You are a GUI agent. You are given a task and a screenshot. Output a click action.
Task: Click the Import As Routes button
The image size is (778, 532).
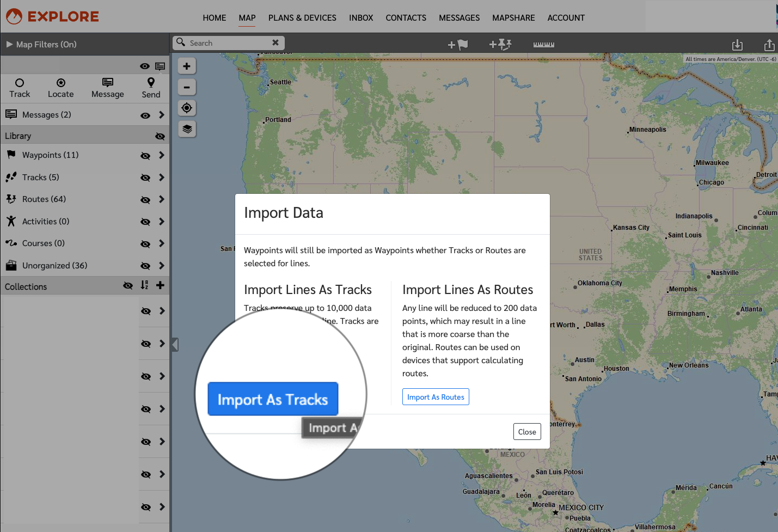(435, 396)
